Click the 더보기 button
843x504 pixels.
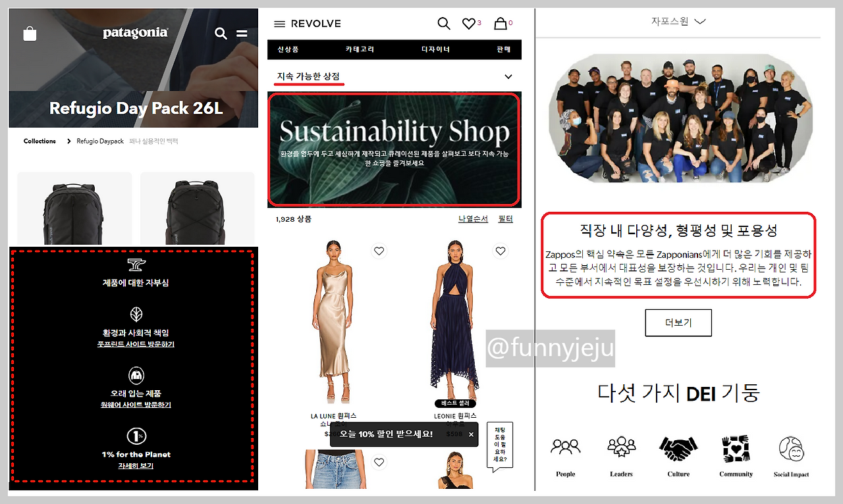pos(678,322)
